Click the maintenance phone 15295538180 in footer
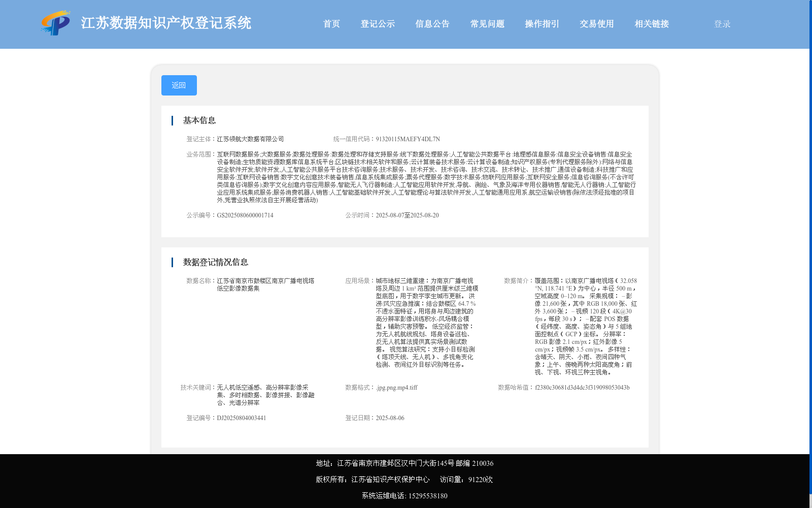 (428, 495)
